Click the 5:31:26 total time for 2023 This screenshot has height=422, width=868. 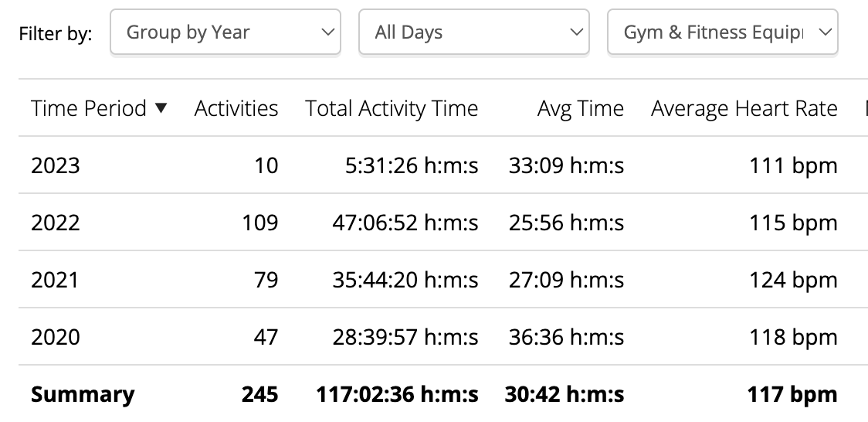point(412,165)
